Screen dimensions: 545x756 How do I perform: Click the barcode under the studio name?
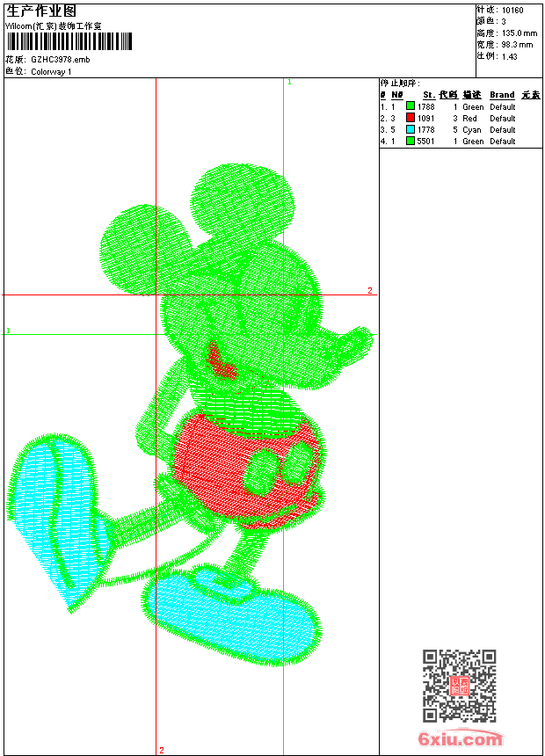[x=69, y=42]
